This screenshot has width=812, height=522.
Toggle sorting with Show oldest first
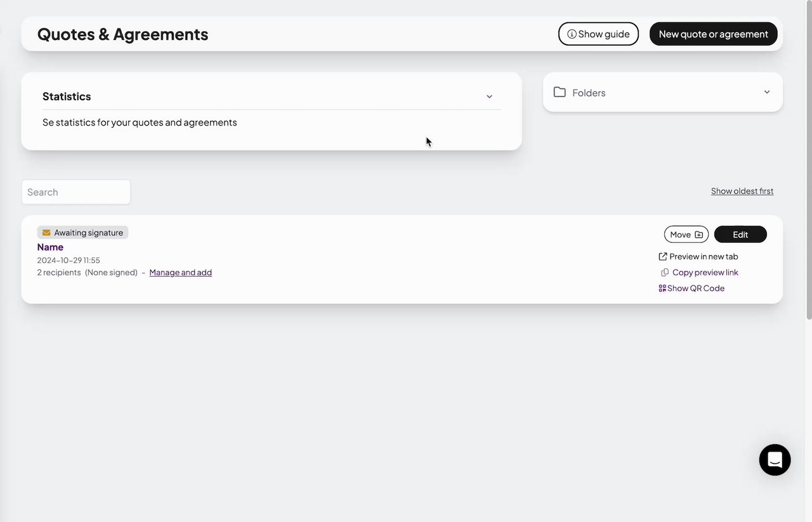coord(742,191)
